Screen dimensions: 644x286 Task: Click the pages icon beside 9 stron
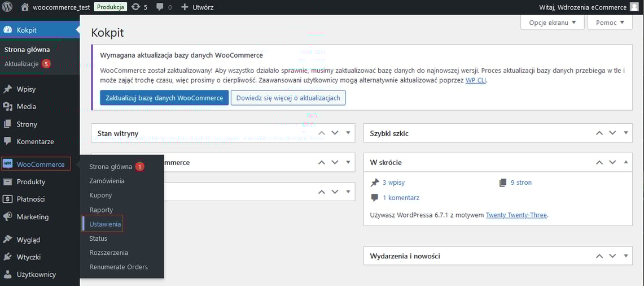point(503,183)
